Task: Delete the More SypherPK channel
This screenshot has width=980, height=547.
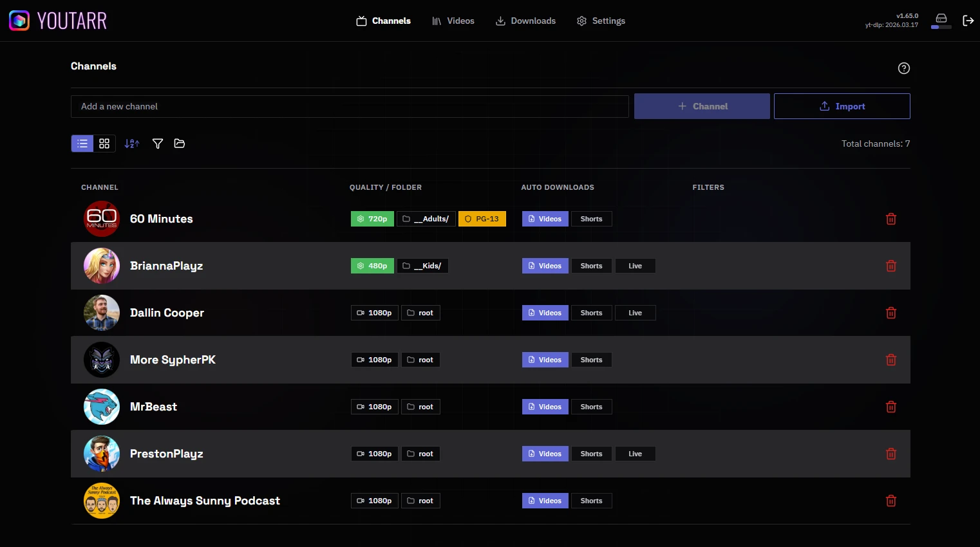Action: tap(891, 360)
